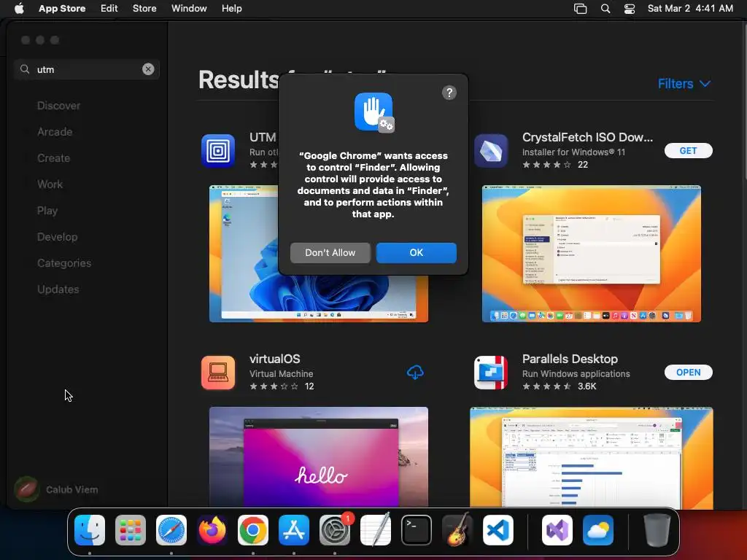
Task: Open the Window menu
Action: coord(189,8)
